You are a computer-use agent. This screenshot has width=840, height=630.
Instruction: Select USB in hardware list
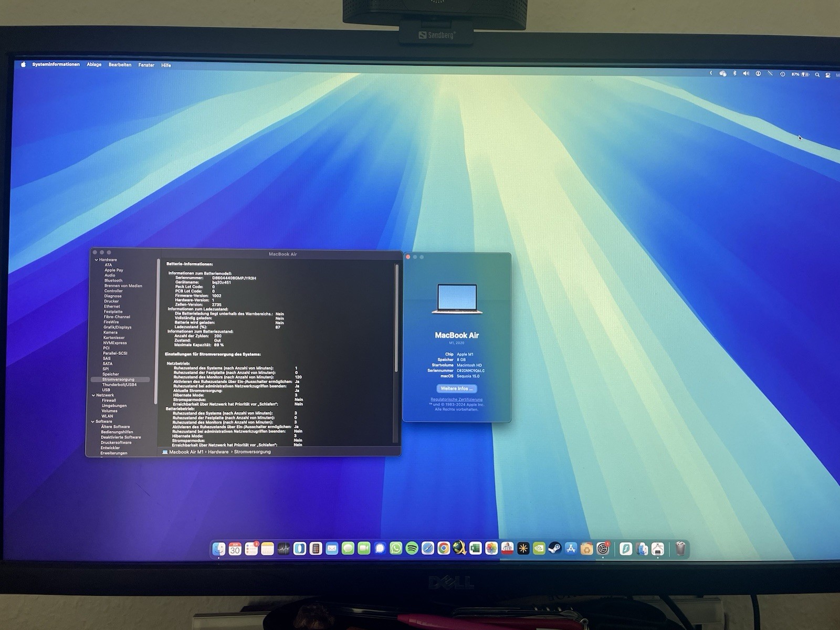tap(106, 390)
